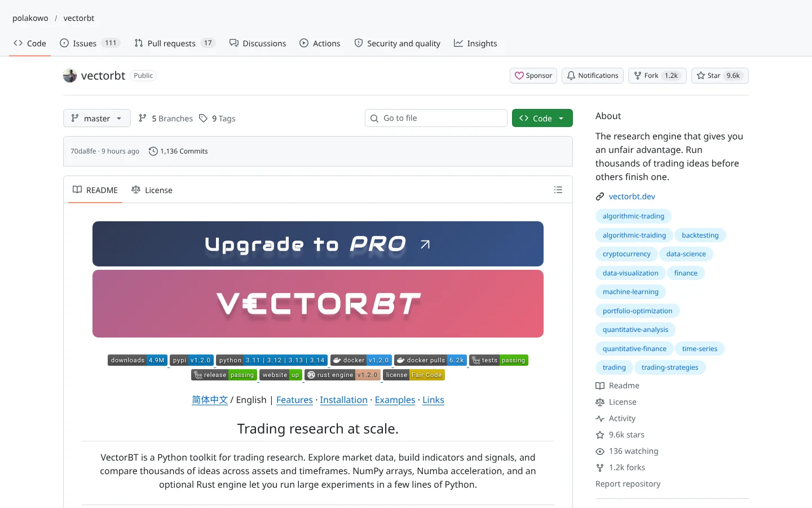Viewport: 812px width, 508px height.
Task: Click the scale icon beside License in About
Action: tap(600, 402)
